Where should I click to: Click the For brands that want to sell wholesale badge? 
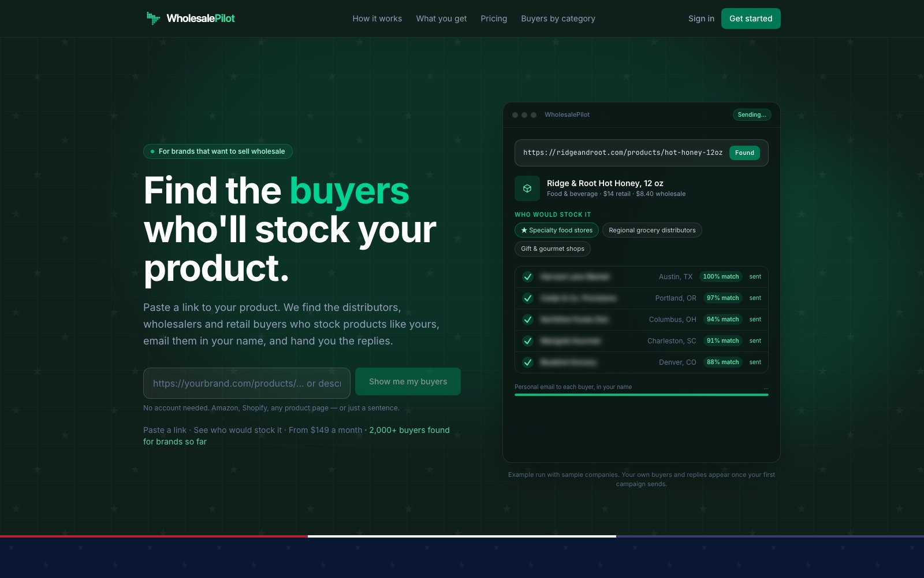218,151
